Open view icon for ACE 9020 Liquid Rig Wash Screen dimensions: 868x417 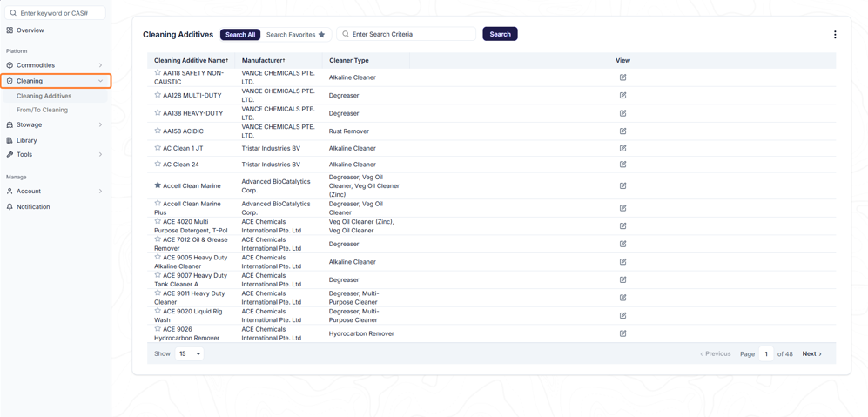[622, 315]
